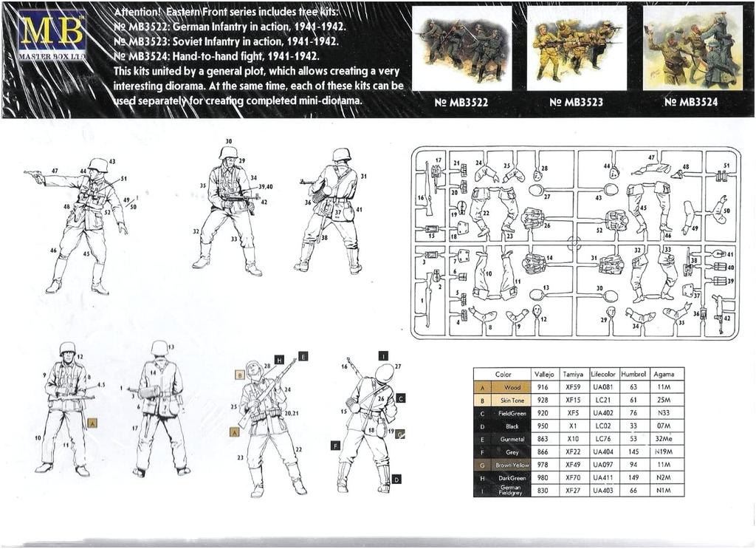The image size is (756, 549).
Task: Click the black C marker by shoulder
Action: pos(400,398)
